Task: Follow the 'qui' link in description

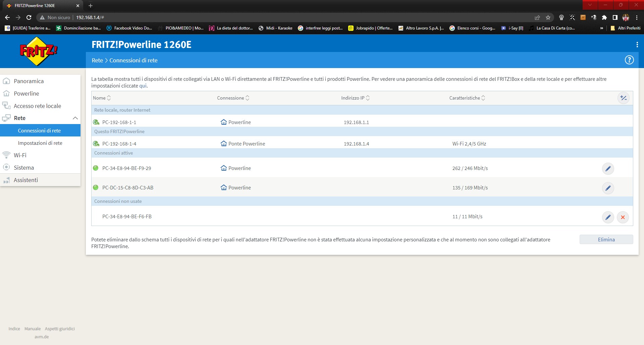Action: point(143,86)
